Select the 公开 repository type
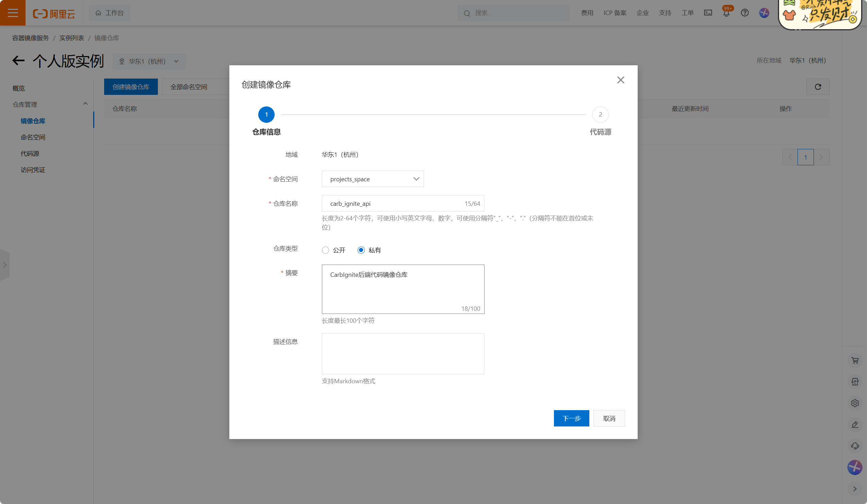 point(326,250)
